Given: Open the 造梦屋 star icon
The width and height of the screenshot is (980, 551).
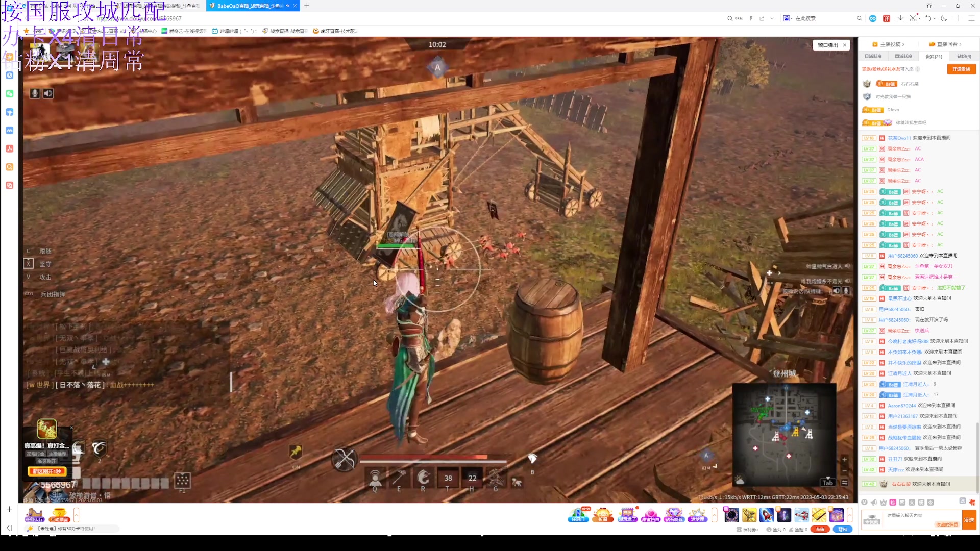Looking at the screenshot, I should tap(697, 515).
